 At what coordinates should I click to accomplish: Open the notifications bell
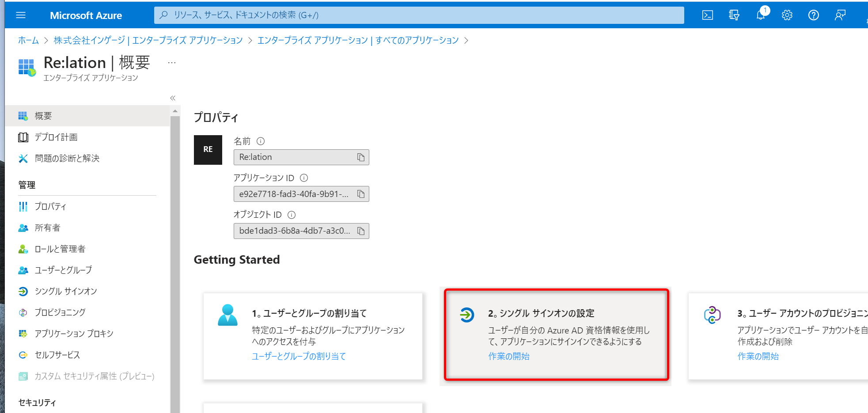pyautogui.click(x=761, y=15)
